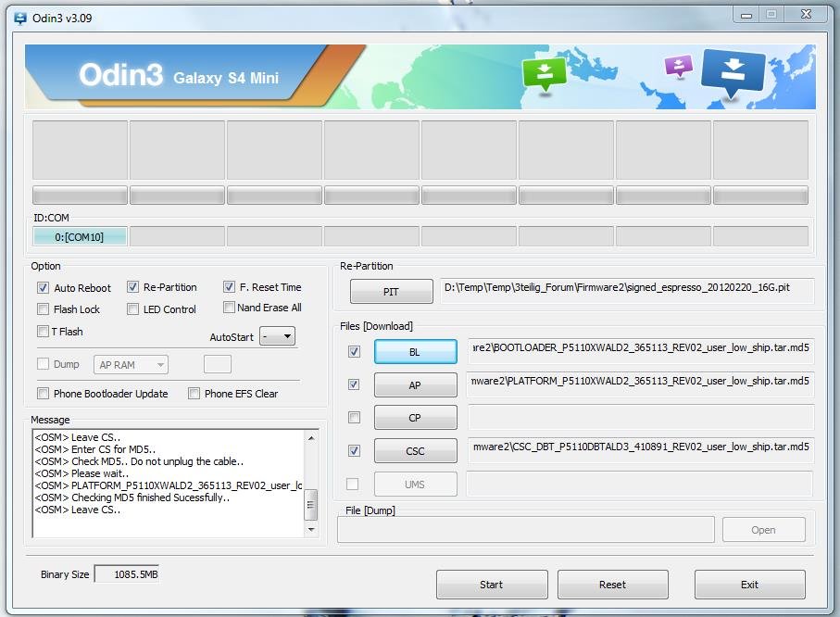Click the 'Please wait..' log line

[x=82, y=473]
